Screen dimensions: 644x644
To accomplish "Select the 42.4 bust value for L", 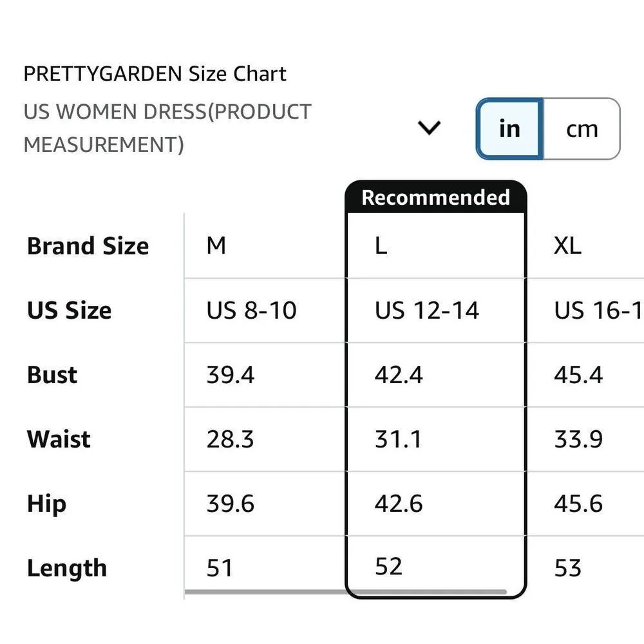I will pyautogui.click(x=399, y=375).
